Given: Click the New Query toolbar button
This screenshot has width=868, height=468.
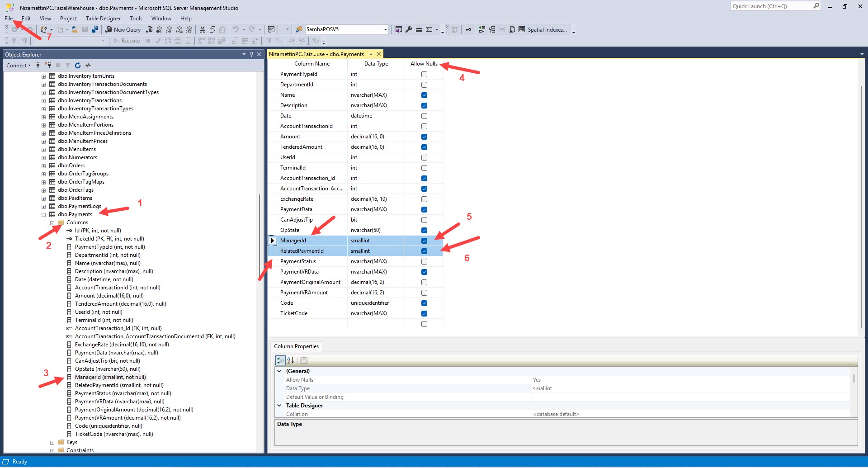Looking at the screenshot, I should click(x=123, y=30).
